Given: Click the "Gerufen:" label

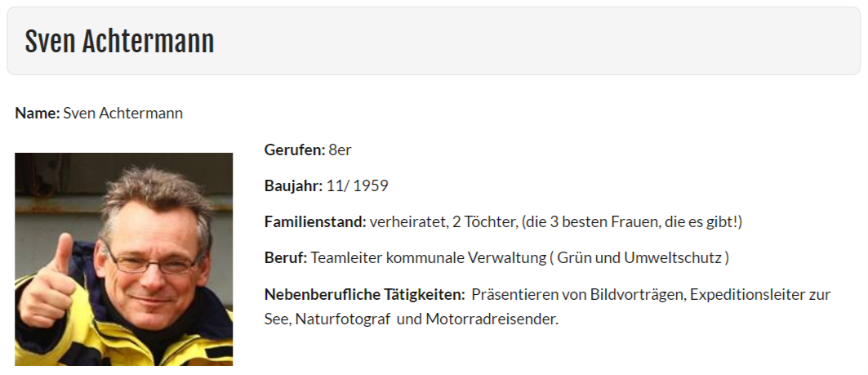Looking at the screenshot, I should coord(295,150).
